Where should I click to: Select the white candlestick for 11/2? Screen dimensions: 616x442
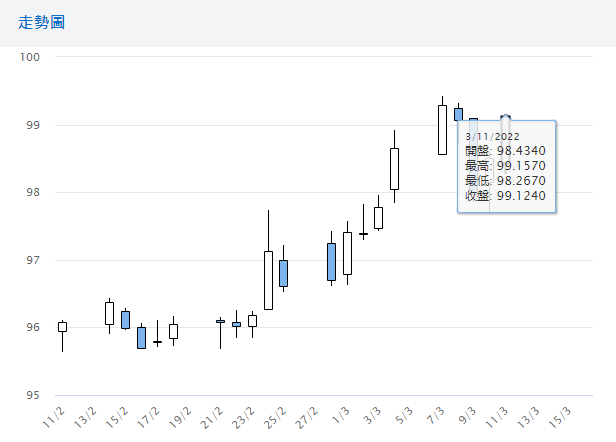click(62, 327)
